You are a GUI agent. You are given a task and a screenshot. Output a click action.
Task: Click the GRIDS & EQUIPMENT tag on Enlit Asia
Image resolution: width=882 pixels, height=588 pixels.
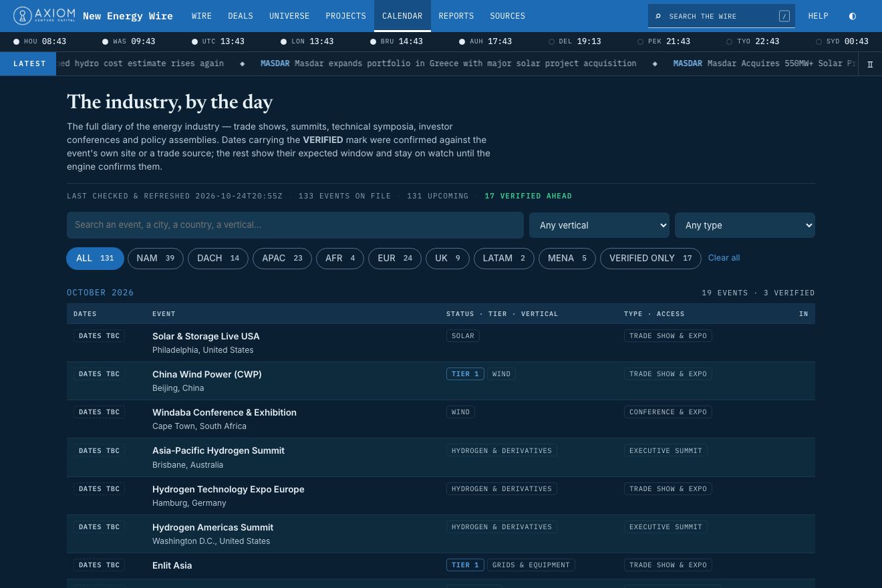[x=531, y=565]
